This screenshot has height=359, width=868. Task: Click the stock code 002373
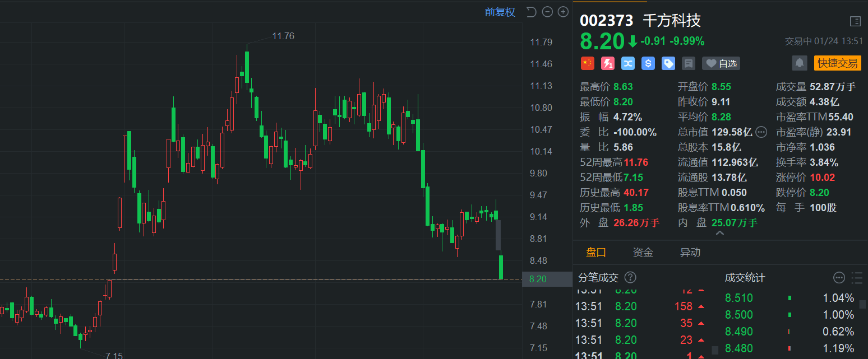606,21
